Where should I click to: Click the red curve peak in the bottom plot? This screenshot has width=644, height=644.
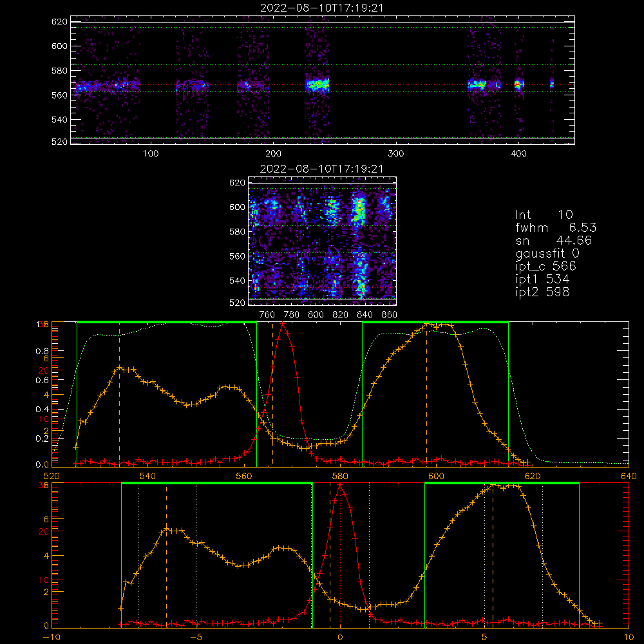click(x=340, y=485)
